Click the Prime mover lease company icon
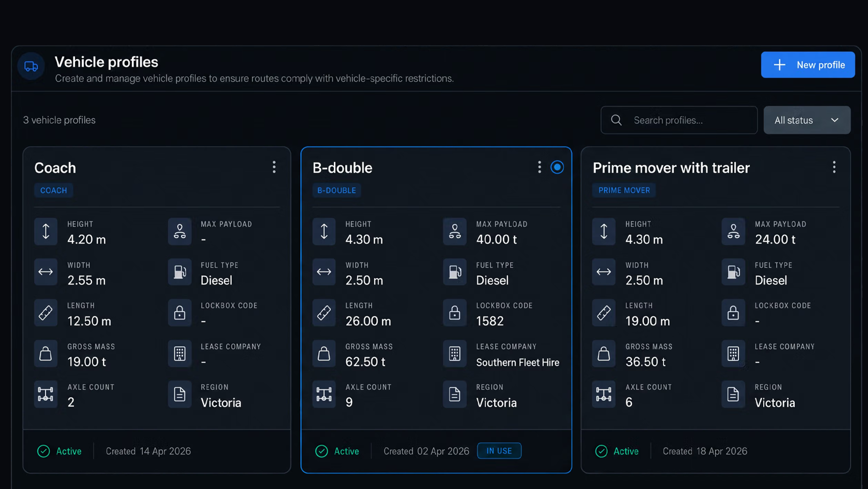The width and height of the screenshot is (868, 489). 733,354
